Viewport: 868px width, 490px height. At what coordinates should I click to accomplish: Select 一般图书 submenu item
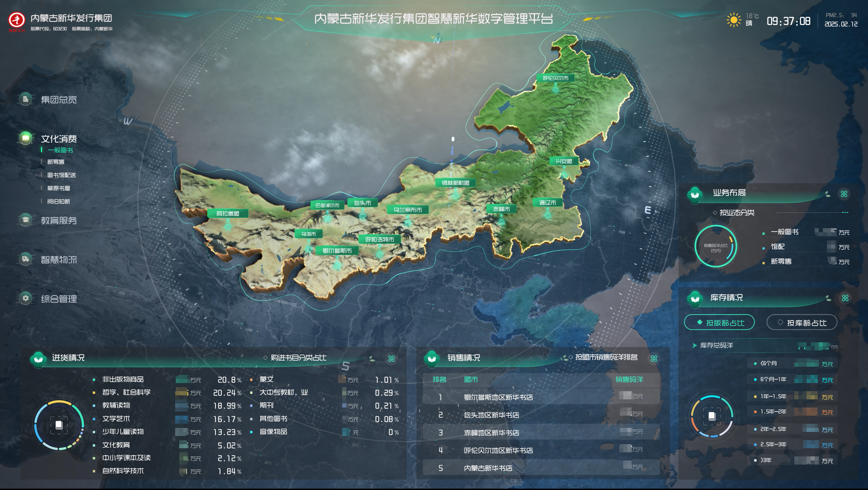[x=60, y=150]
